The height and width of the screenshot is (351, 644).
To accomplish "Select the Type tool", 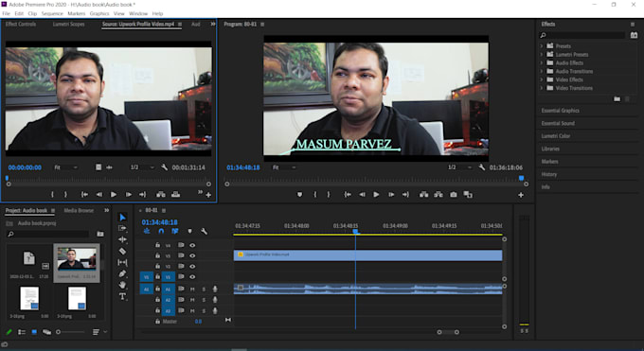I will [x=122, y=296].
